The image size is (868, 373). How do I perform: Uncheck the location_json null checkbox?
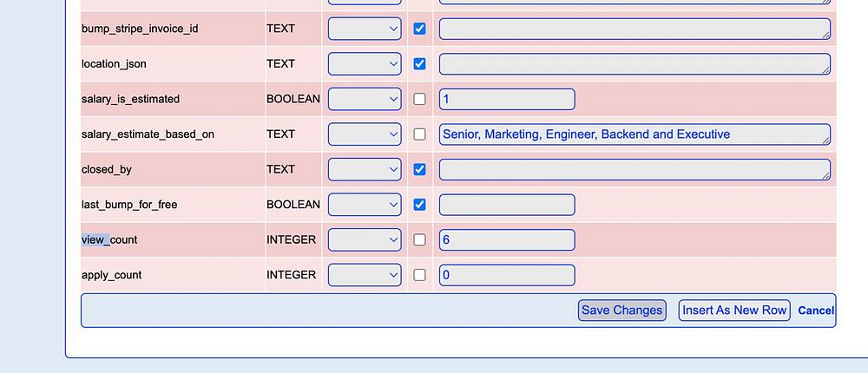(420, 63)
